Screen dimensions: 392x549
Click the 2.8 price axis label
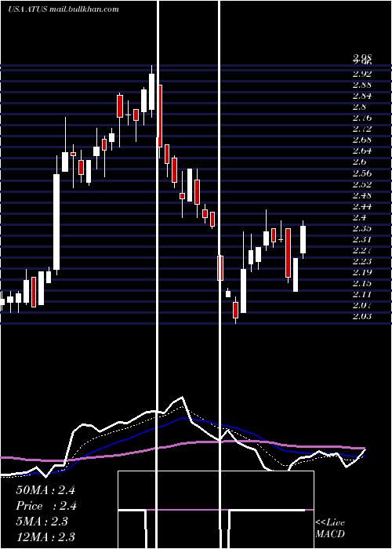(x=360, y=107)
